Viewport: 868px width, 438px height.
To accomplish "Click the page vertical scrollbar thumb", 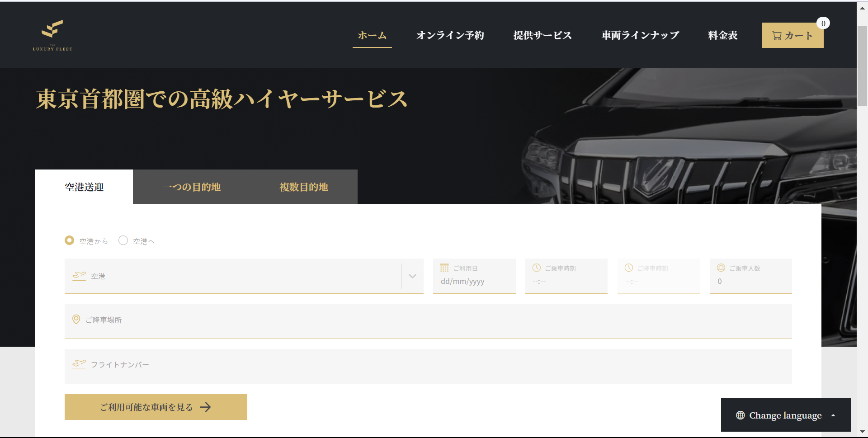I will 862,66.
